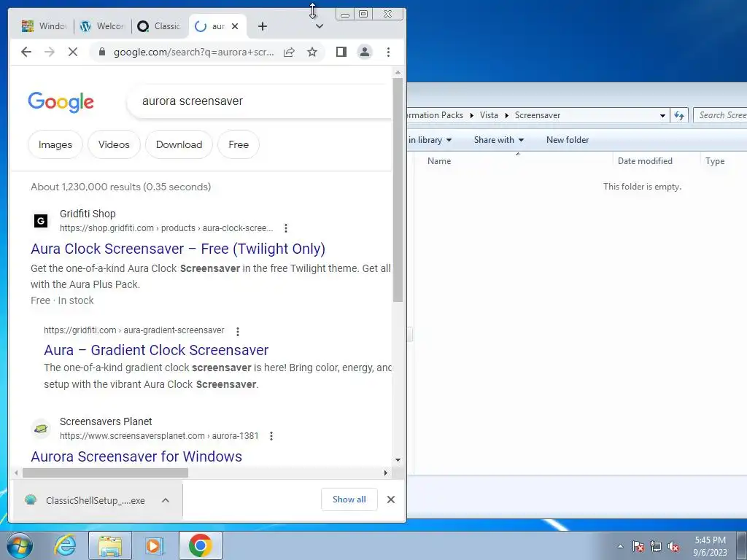This screenshot has width=747, height=560.
Task: Switch to the Classic tab
Action: 160,26
